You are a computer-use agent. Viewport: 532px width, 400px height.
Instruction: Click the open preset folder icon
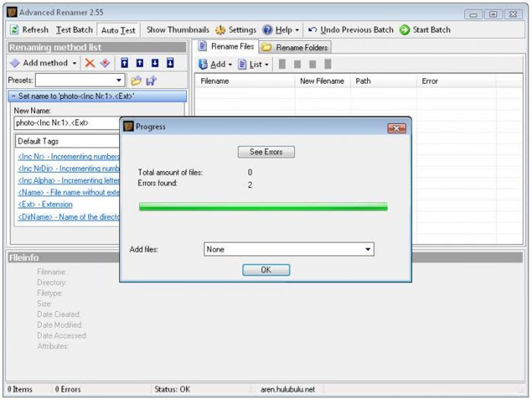[136, 80]
